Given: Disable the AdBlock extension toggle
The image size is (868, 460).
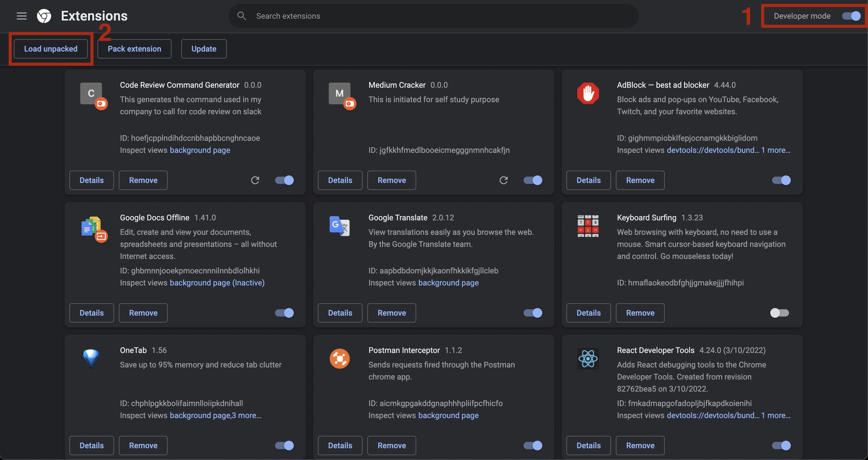Looking at the screenshot, I should tap(781, 180).
